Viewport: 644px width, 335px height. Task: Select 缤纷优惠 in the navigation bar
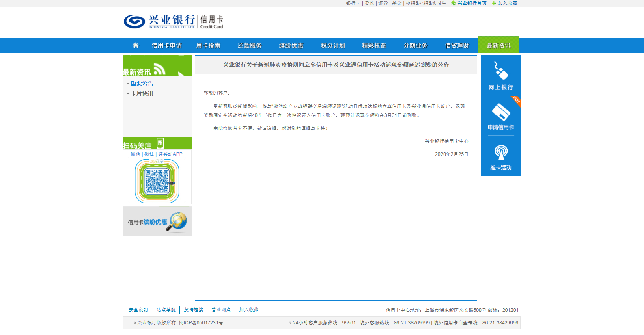pyautogui.click(x=291, y=45)
